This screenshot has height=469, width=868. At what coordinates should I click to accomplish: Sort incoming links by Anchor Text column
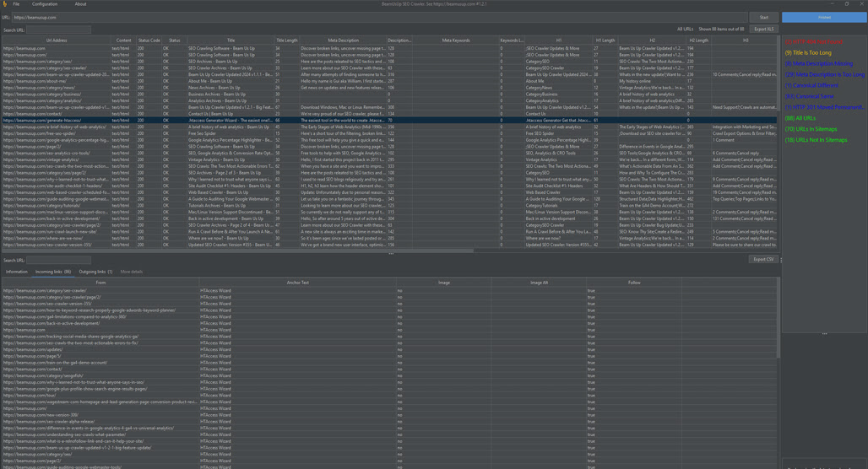298,283
